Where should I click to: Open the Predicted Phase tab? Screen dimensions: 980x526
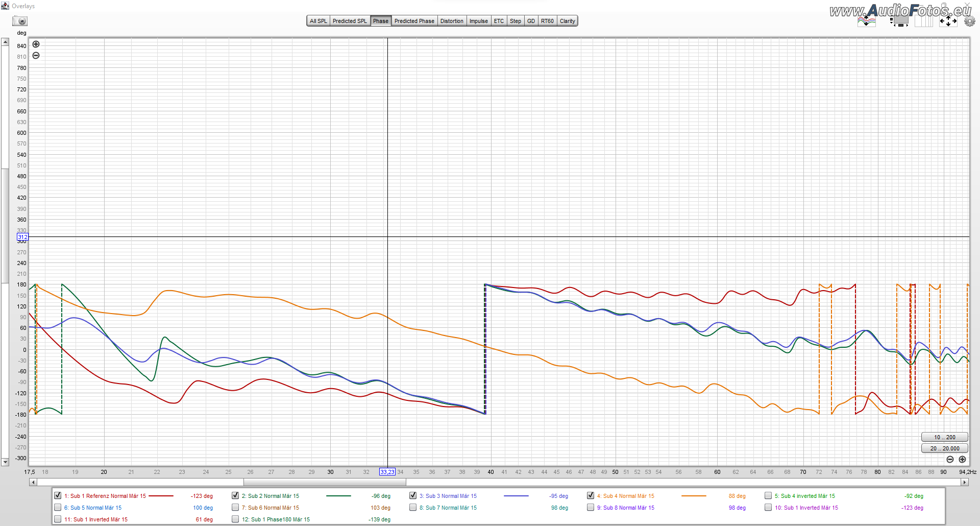414,21
